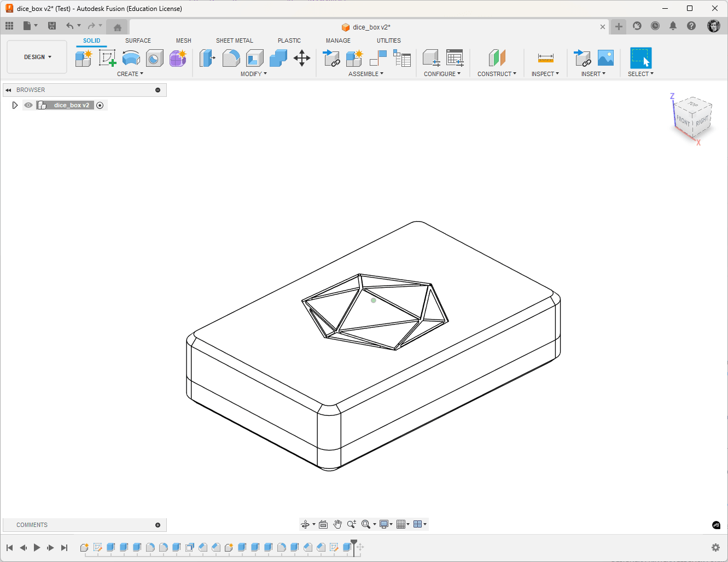
Task: Open the CONSTRUCT dropdown menu
Action: click(x=497, y=74)
